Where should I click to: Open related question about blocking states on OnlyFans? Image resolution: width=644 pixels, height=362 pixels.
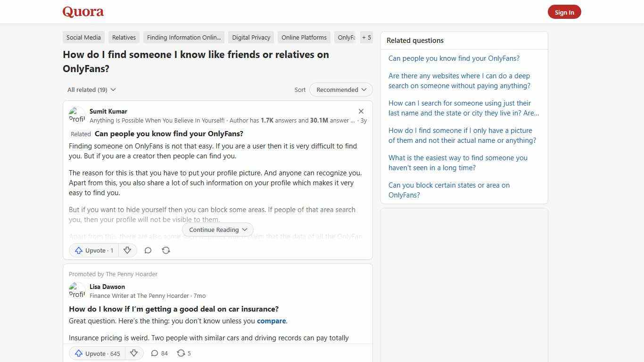tap(449, 190)
